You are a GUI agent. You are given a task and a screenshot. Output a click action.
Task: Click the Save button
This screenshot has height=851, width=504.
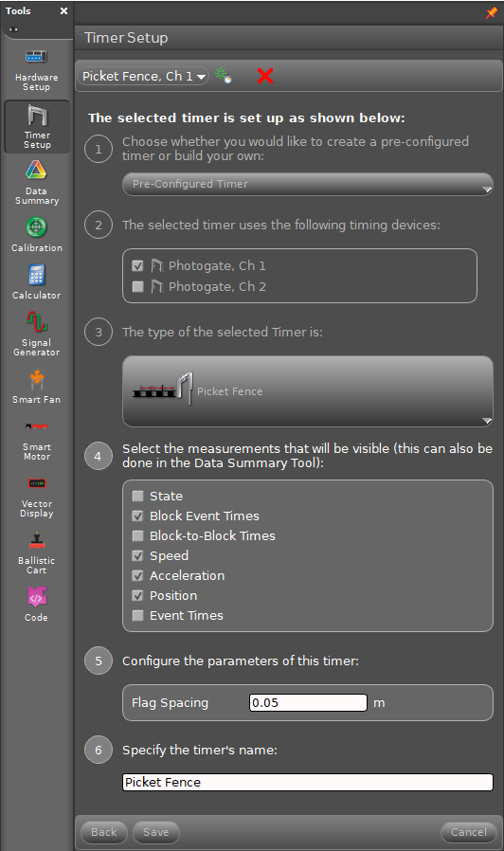[155, 832]
